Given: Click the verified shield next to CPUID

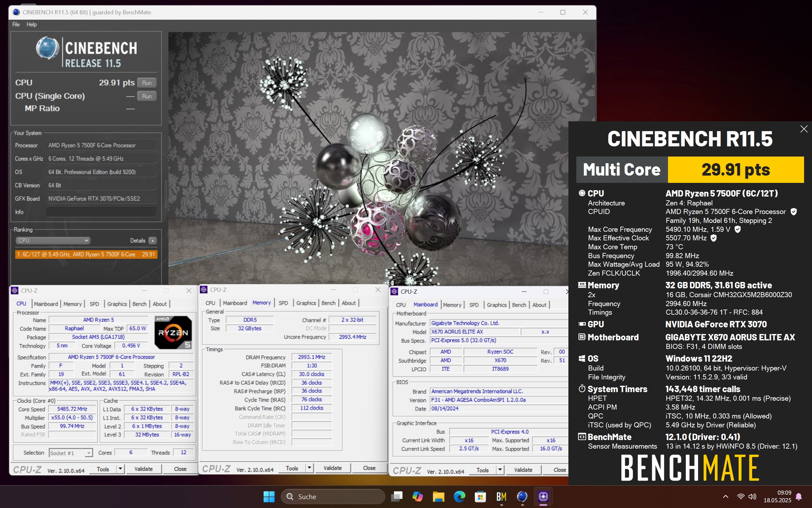Looking at the screenshot, I should 794,212.
